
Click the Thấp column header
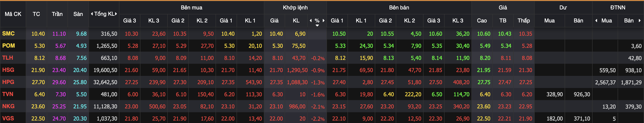click(524, 21)
